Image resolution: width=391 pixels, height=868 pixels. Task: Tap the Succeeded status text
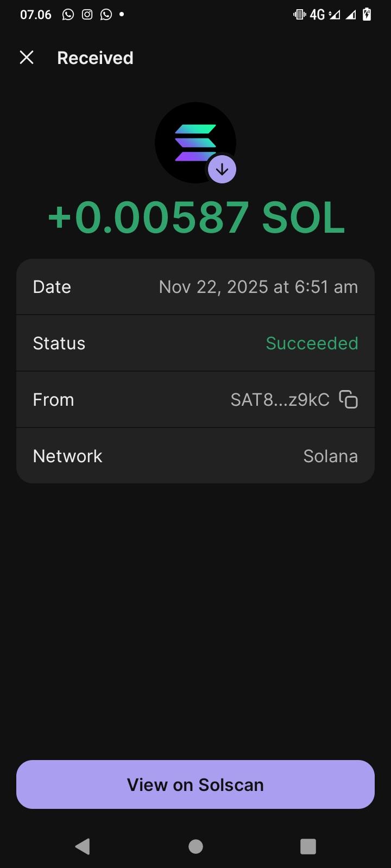312,343
